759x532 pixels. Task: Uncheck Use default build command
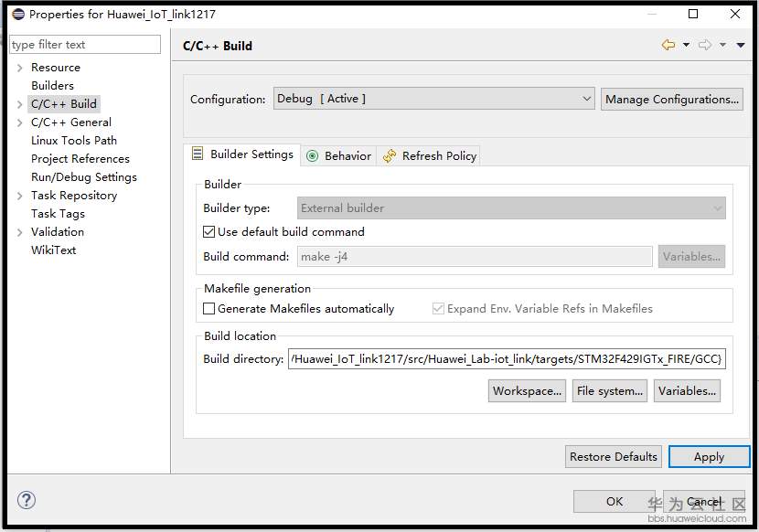209,232
